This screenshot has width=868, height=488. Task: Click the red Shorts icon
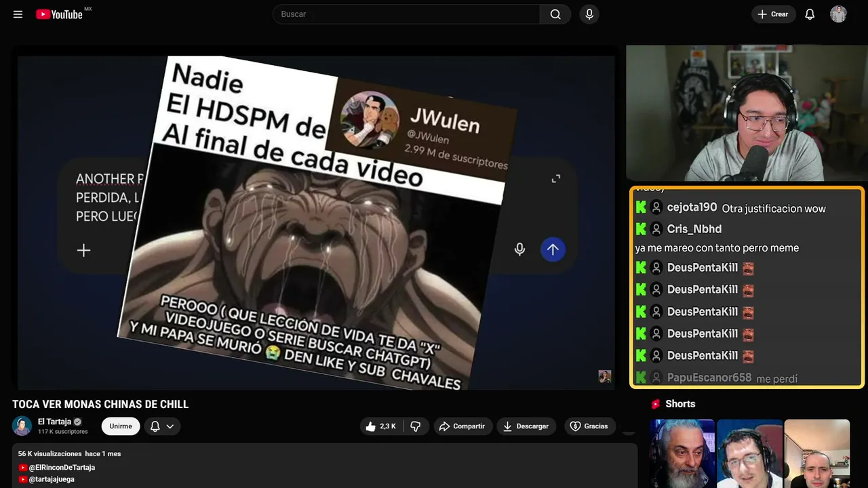pyautogui.click(x=656, y=404)
